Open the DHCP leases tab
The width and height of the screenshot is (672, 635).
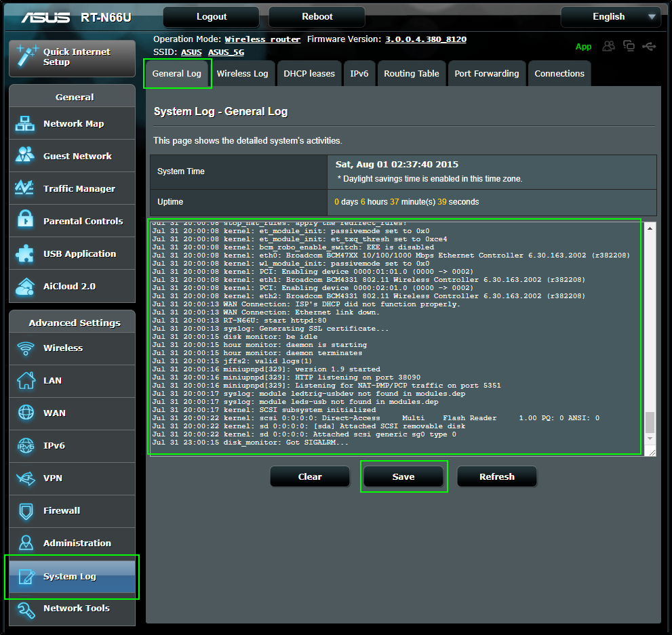tap(309, 74)
